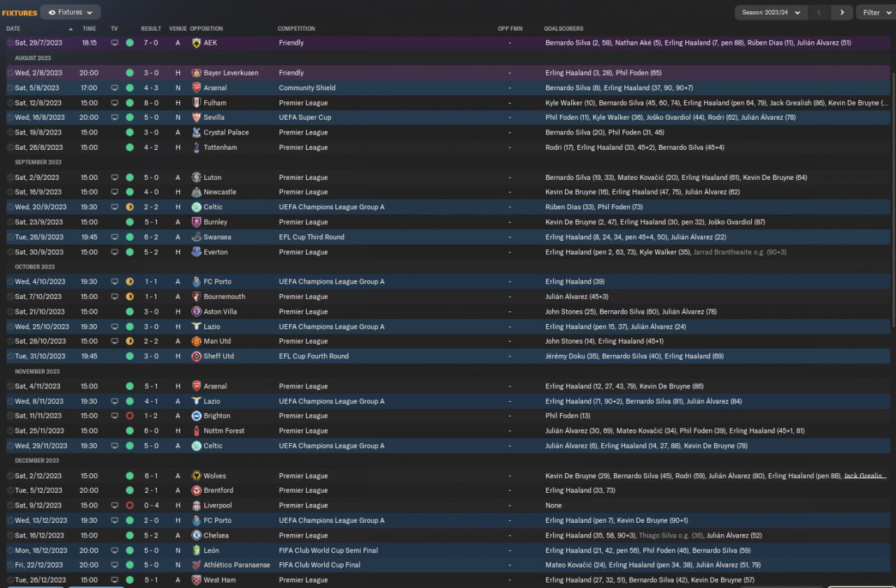Select the row circle for Sat, 5/8/2023

point(10,87)
